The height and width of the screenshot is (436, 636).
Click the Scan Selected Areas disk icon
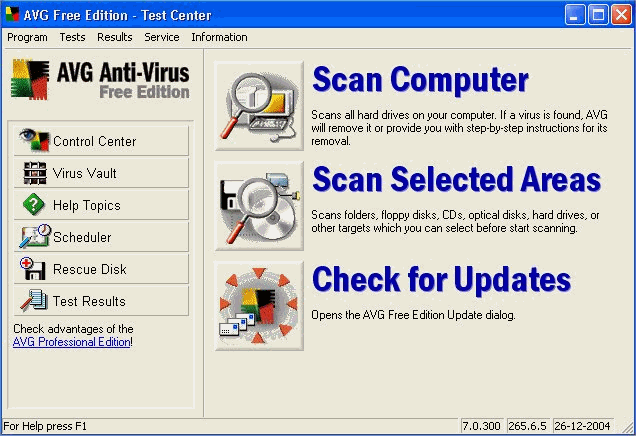(x=259, y=206)
